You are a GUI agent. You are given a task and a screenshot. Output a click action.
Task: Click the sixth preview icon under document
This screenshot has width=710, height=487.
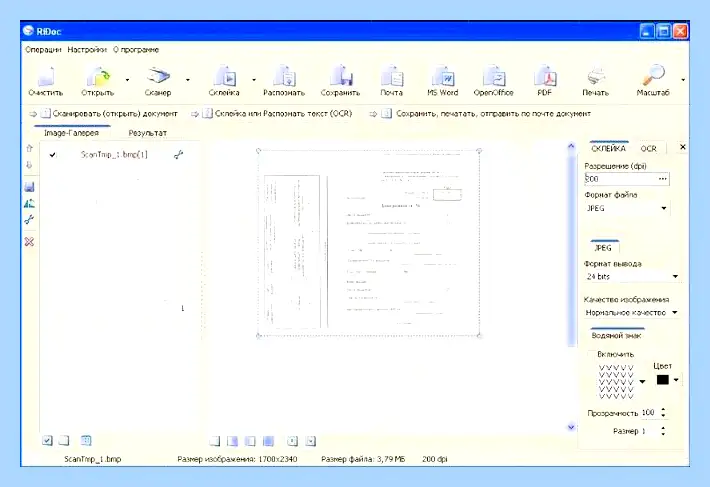(x=311, y=441)
